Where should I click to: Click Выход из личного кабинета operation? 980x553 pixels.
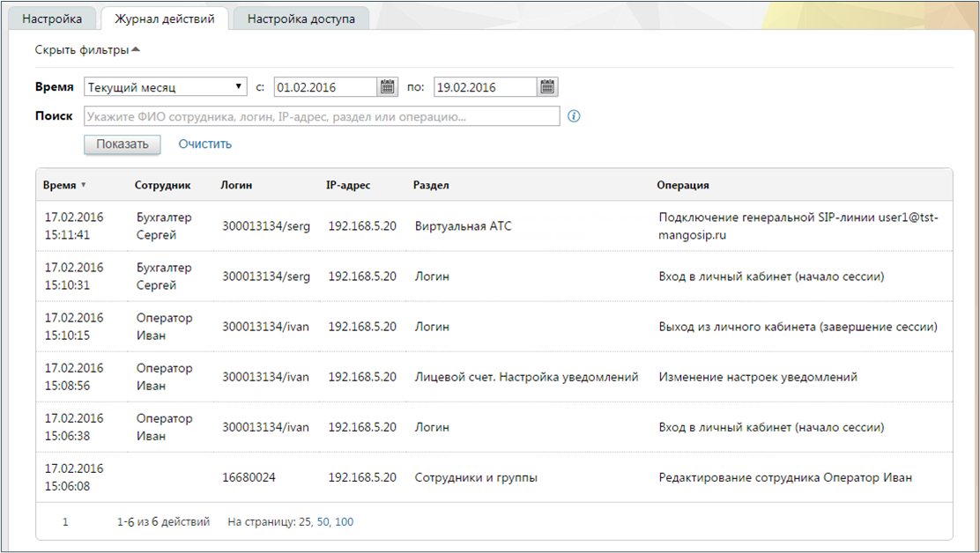798,327
